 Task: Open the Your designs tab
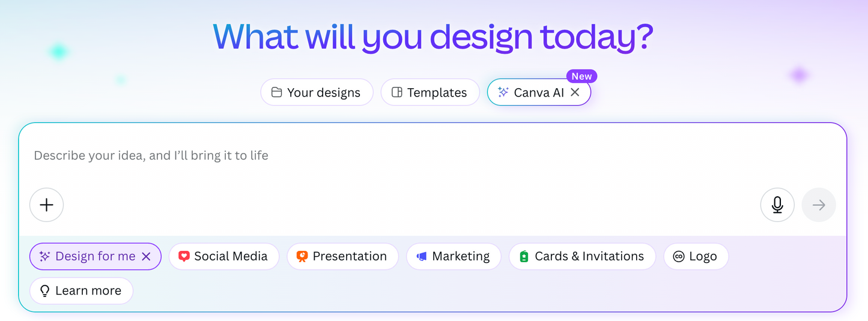317,92
